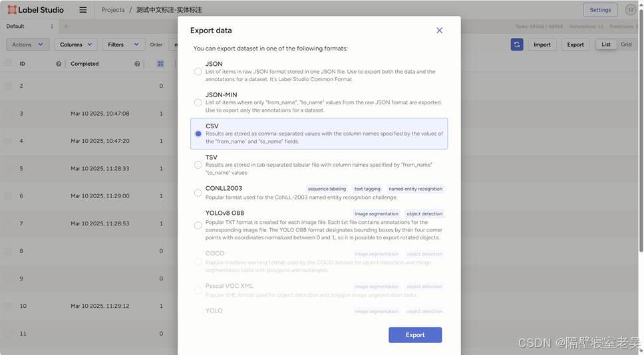Click the Mar 10 2025, 11:28:53 cell
644x355 pixels.
(100, 223)
